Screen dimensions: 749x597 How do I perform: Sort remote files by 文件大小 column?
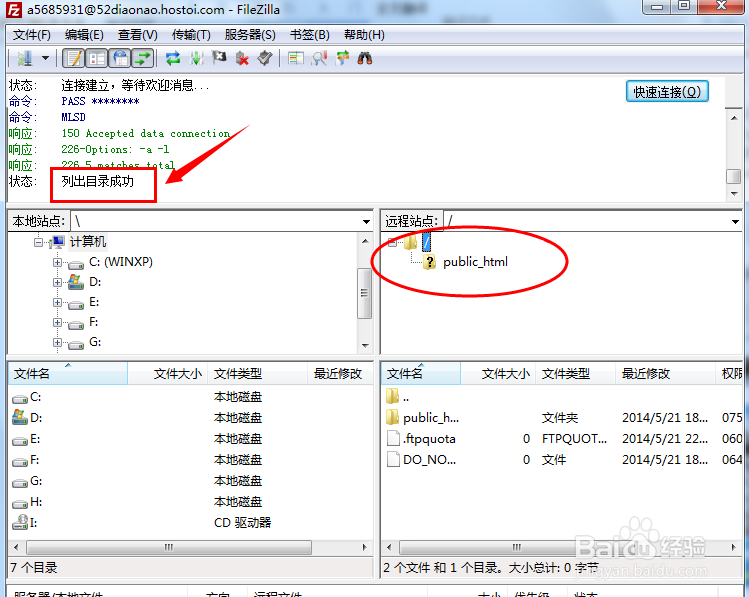point(498,373)
